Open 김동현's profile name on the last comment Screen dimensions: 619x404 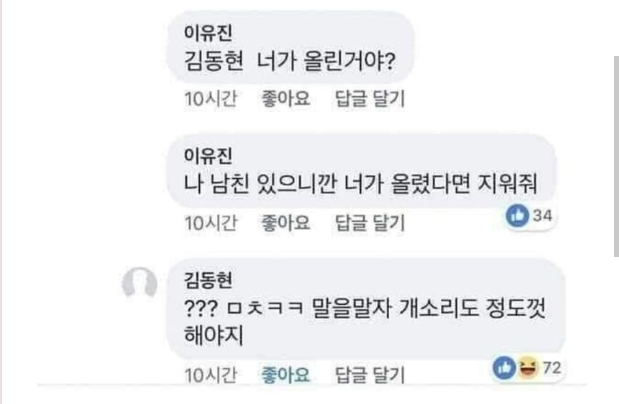point(206,277)
